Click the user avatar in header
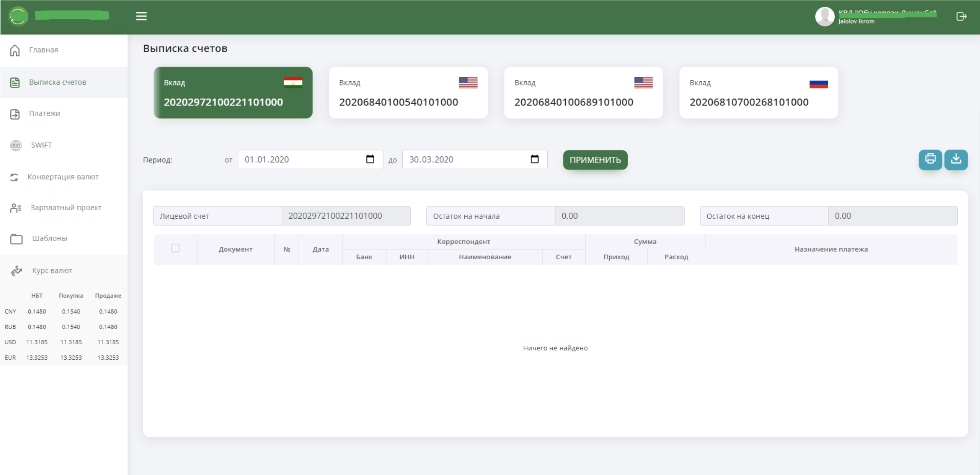The image size is (980, 475). pos(824,17)
